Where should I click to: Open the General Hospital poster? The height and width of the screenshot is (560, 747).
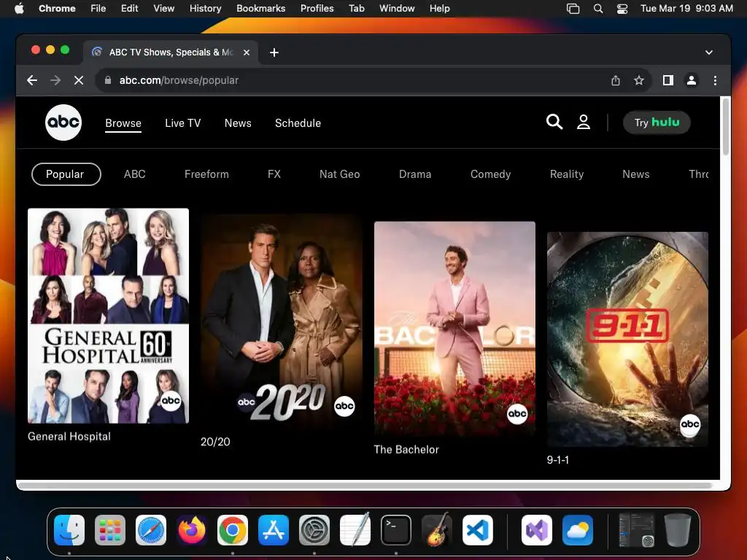click(108, 316)
